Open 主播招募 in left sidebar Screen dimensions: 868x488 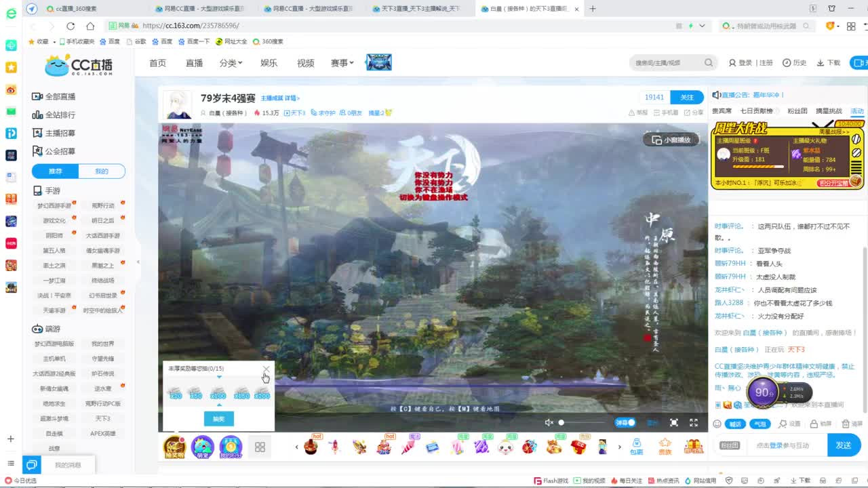[x=54, y=134]
